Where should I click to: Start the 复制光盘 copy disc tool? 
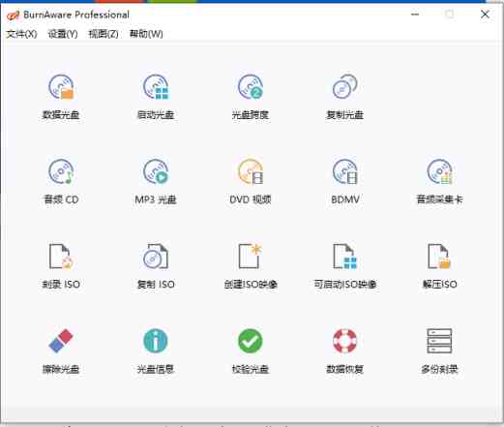coord(345,97)
